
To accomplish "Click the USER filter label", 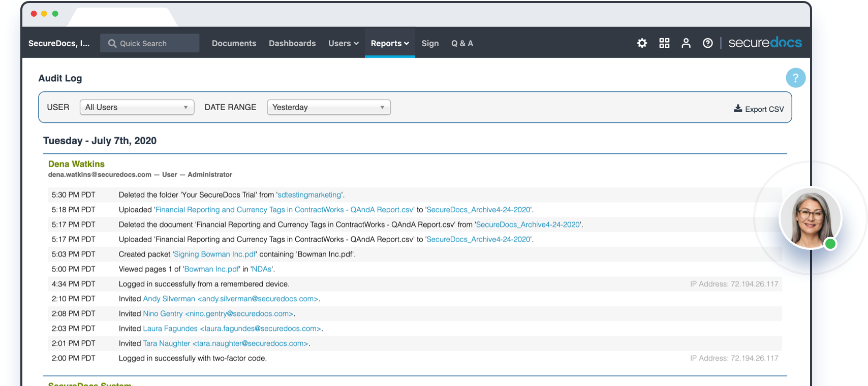I will (58, 107).
